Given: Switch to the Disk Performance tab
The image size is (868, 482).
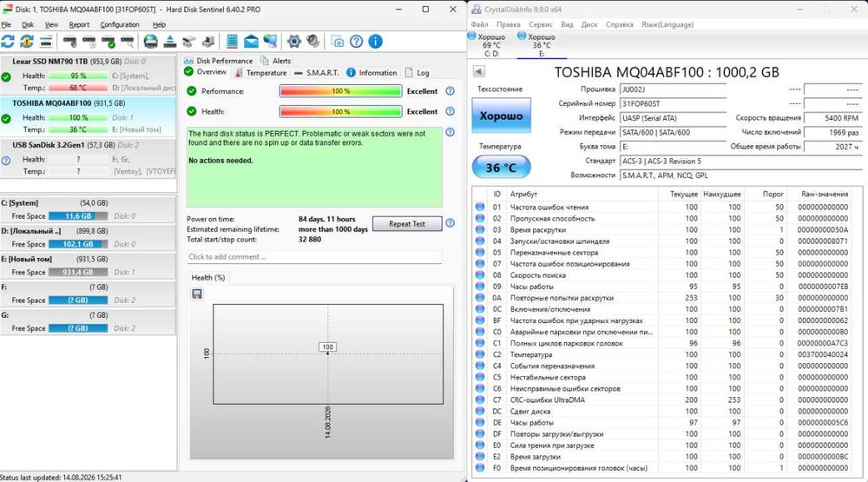Looking at the screenshot, I should (x=218, y=61).
